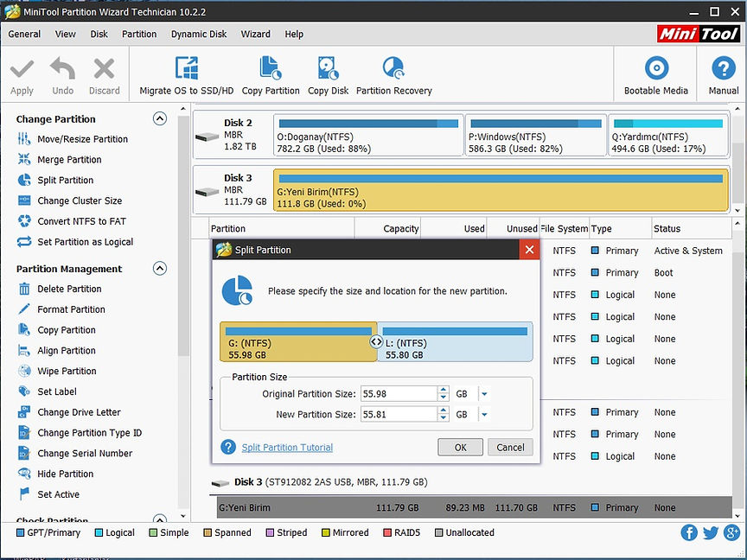The height and width of the screenshot is (560, 747).
Task: Open the General menu
Action: [x=24, y=34]
